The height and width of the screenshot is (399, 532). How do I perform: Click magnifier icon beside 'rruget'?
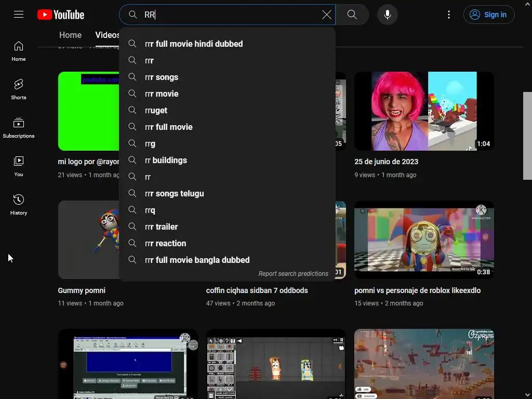point(132,110)
